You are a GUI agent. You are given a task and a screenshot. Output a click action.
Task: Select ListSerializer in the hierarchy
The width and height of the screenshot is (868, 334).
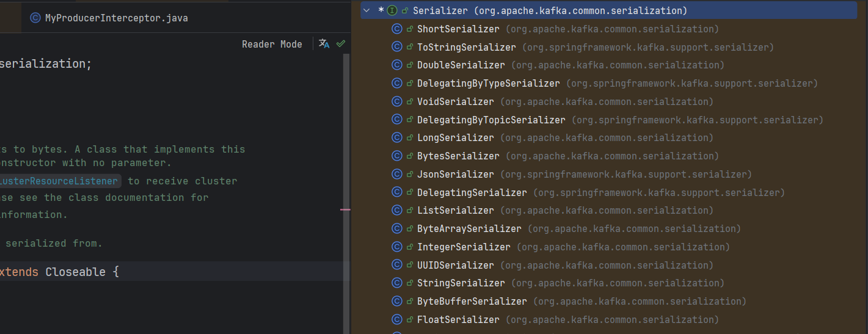(456, 210)
